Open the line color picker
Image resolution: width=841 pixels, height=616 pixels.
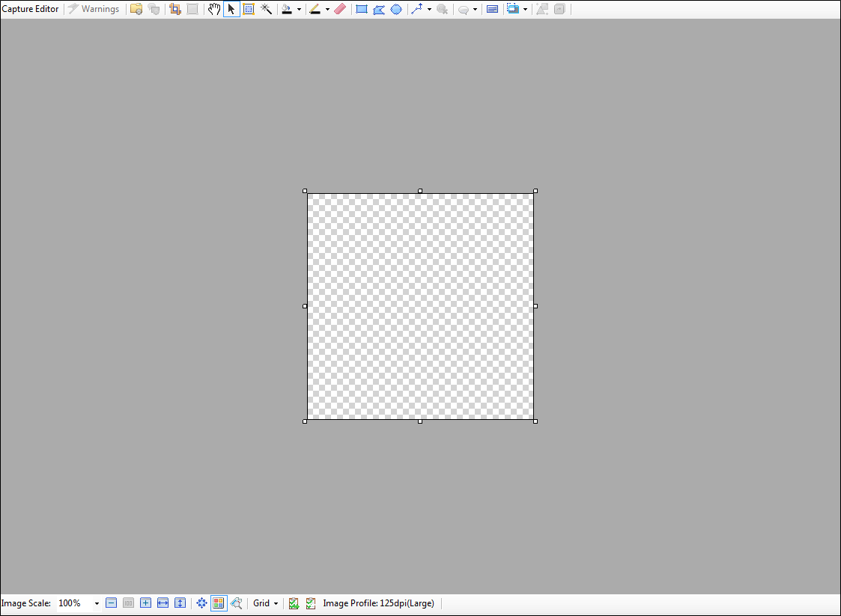(x=315, y=8)
